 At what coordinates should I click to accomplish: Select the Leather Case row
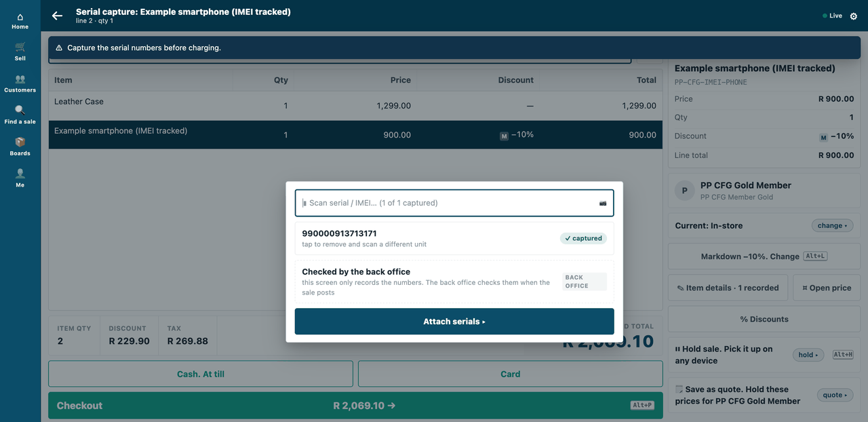pos(355,106)
